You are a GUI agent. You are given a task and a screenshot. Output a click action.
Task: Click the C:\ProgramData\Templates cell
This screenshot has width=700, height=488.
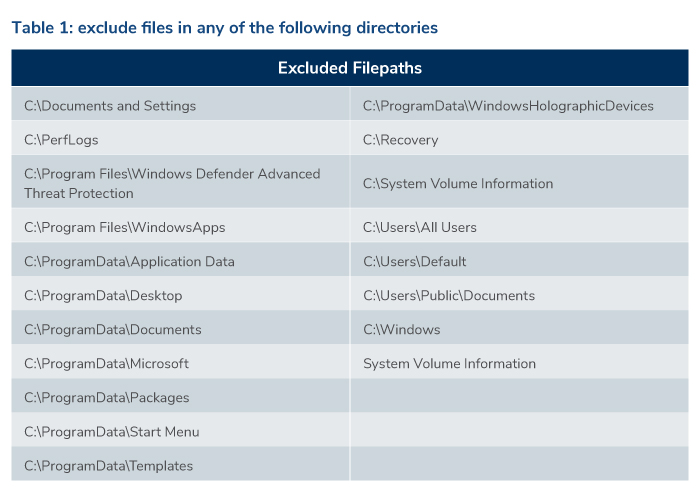point(180,465)
